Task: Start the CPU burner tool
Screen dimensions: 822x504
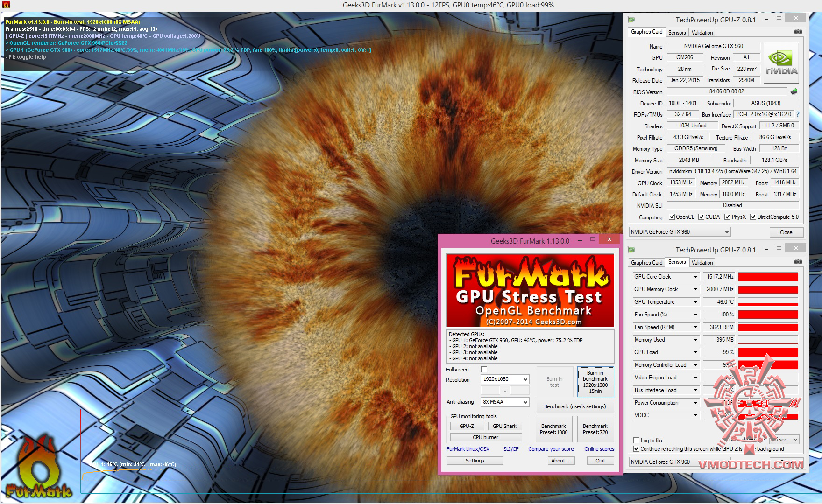Action: pyautogui.click(x=486, y=437)
